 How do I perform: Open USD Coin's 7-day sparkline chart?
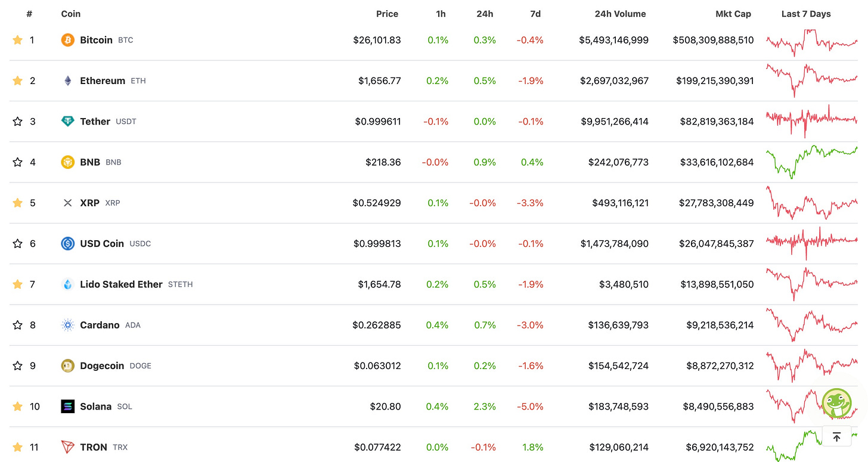[x=812, y=243]
